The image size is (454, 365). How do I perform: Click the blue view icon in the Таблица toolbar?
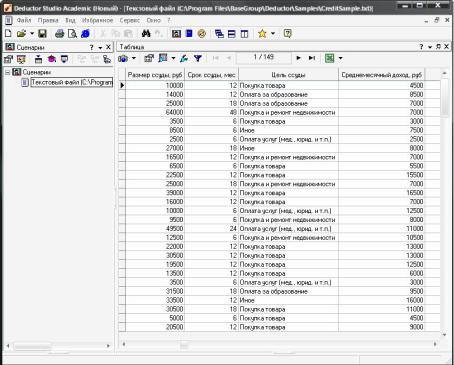(x=163, y=58)
